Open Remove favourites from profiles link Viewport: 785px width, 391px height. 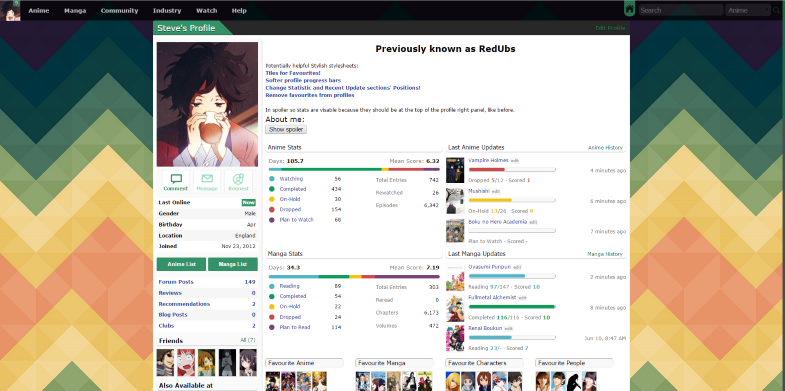[x=310, y=95]
